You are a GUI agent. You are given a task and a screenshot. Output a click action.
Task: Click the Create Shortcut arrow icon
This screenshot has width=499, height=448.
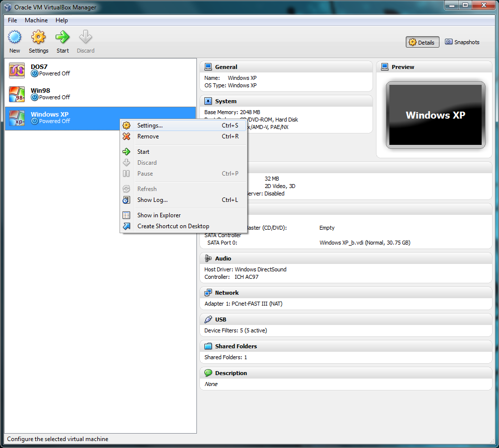point(126,226)
